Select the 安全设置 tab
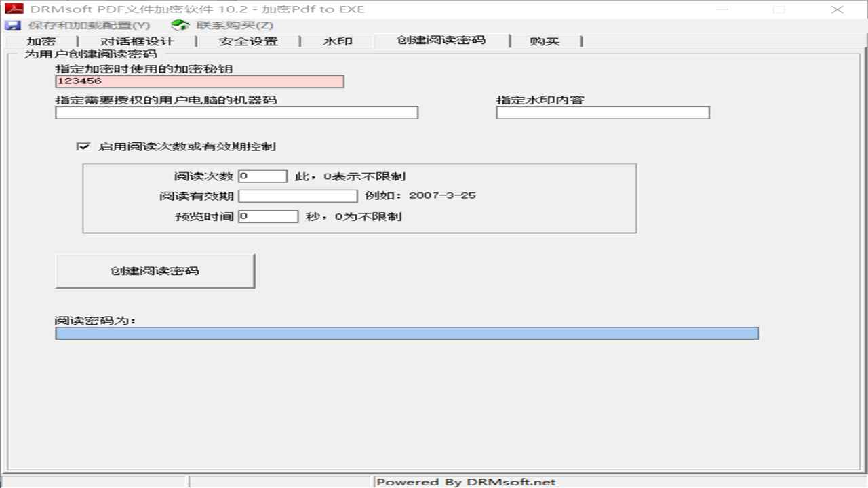 248,41
